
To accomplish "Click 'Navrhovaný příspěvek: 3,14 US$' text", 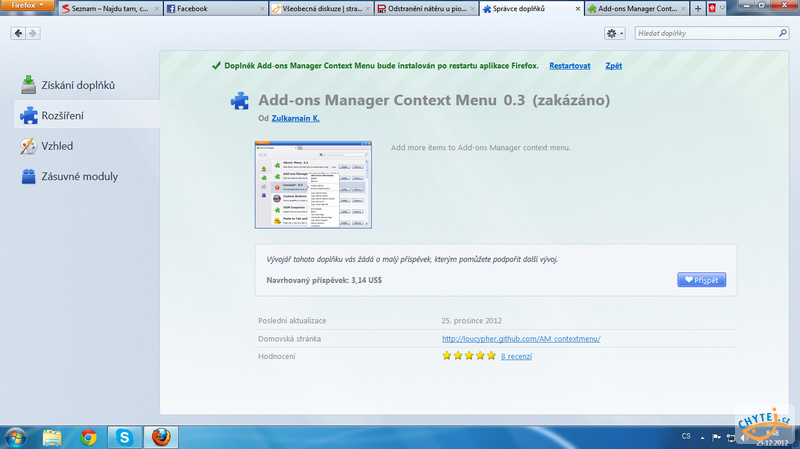I will point(324,280).
